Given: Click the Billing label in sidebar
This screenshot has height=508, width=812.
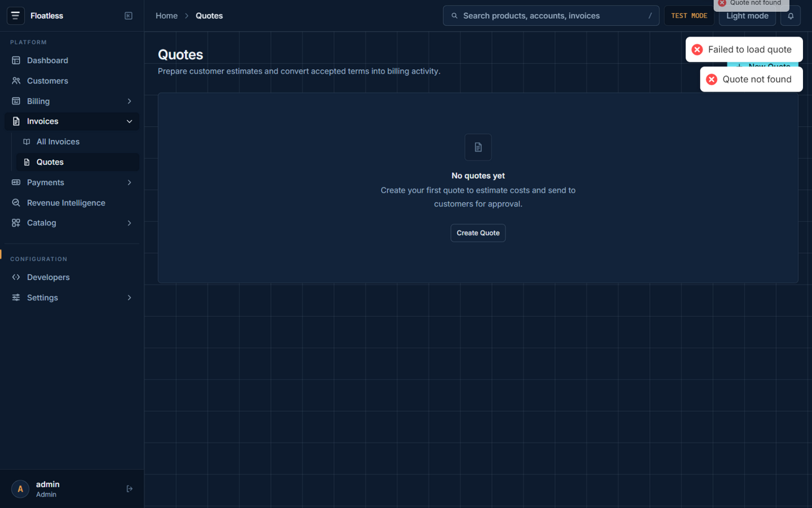Looking at the screenshot, I should 38,102.
